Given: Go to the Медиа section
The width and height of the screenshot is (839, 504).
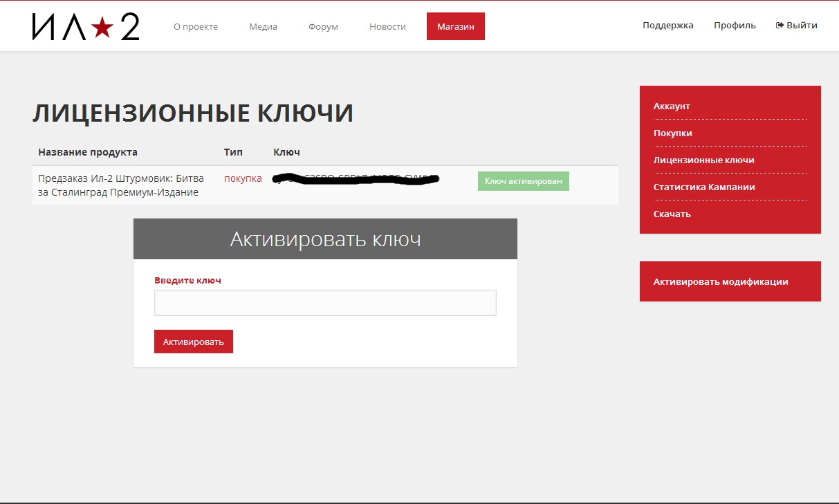Looking at the screenshot, I should click(x=263, y=26).
